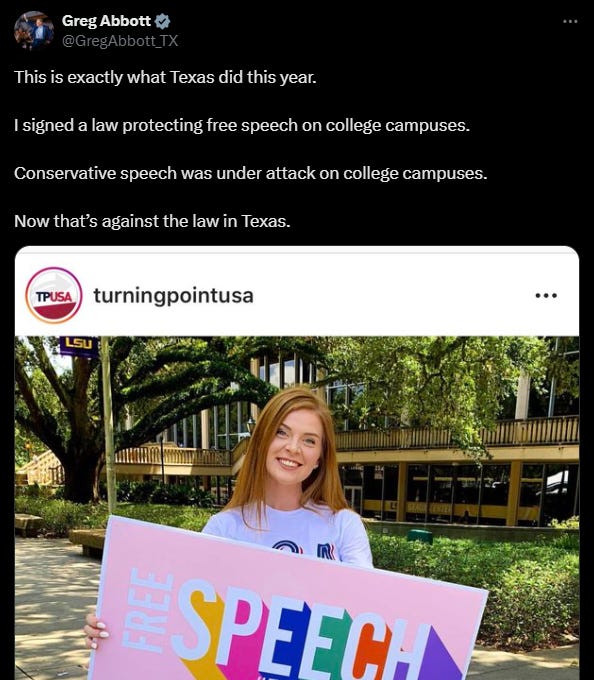Click the campus building balcony railing
Image resolution: width=594 pixels, height=680 pixels.
(x=457, y=435)
